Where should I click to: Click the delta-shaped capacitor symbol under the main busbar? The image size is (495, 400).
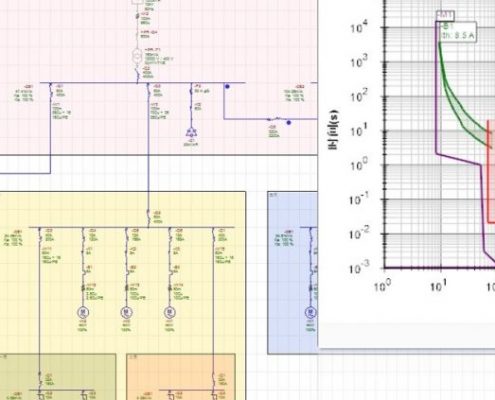(191, 133)
